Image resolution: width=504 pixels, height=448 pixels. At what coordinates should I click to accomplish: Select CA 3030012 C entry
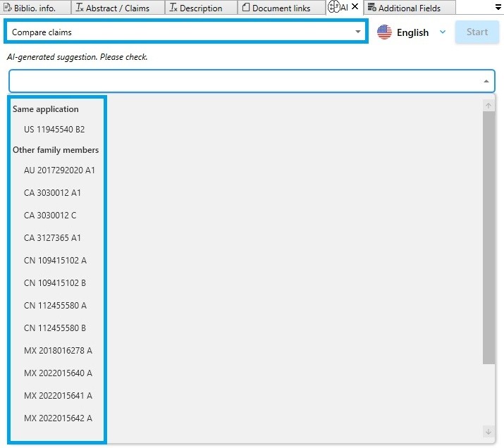click(x=50, y=216)
